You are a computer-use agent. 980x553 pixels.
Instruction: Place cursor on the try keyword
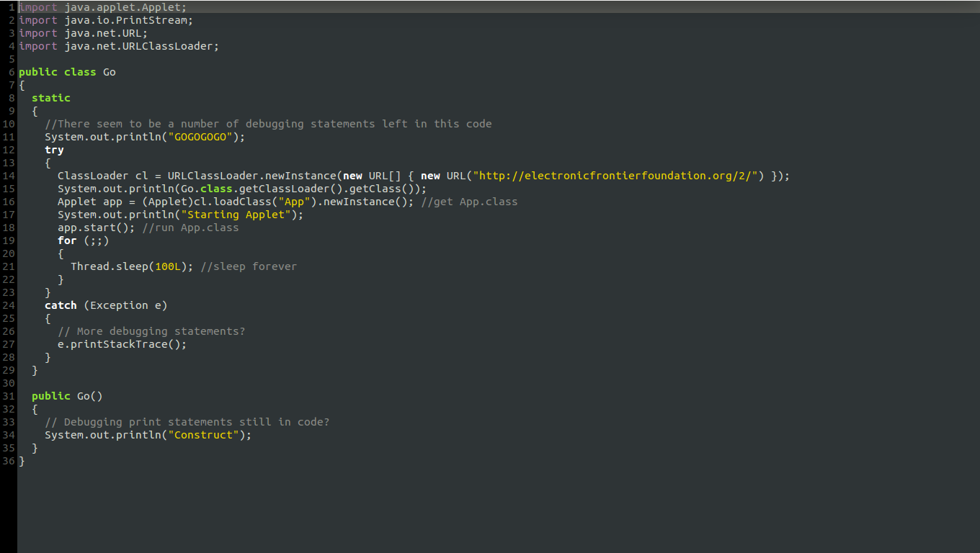pyautogui.click(x=53, y=149)
